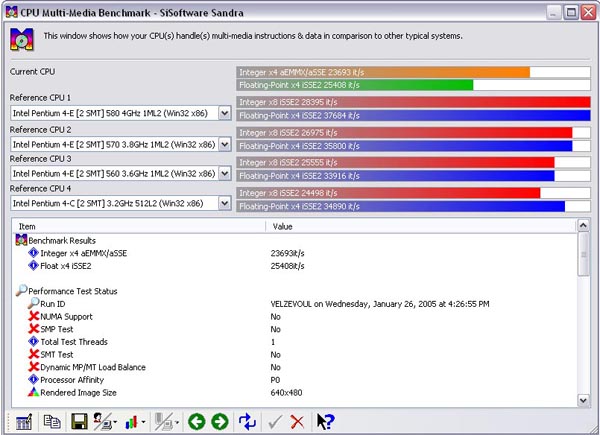Select the '23693it/s' value

(287, 253)
